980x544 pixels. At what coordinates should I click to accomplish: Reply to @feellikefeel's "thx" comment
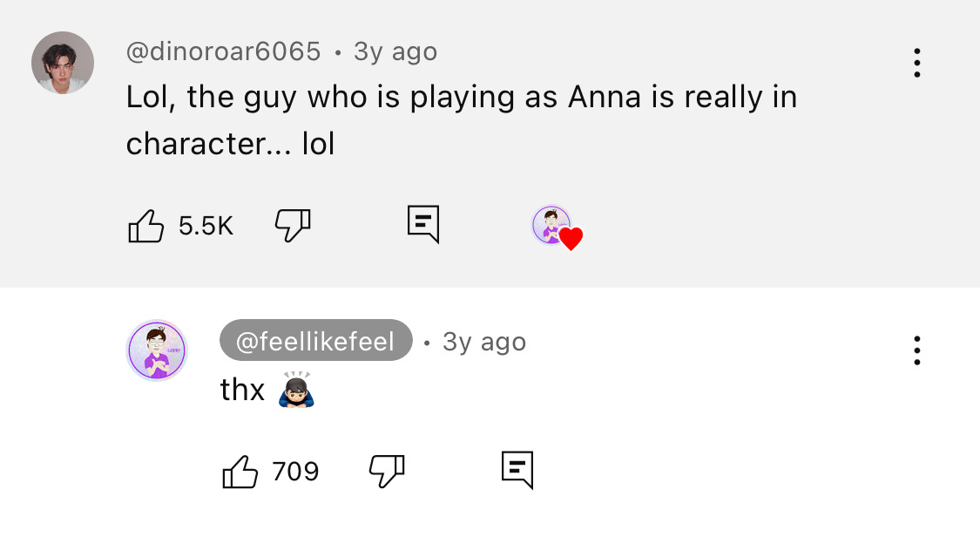click(x=517, y=471)
